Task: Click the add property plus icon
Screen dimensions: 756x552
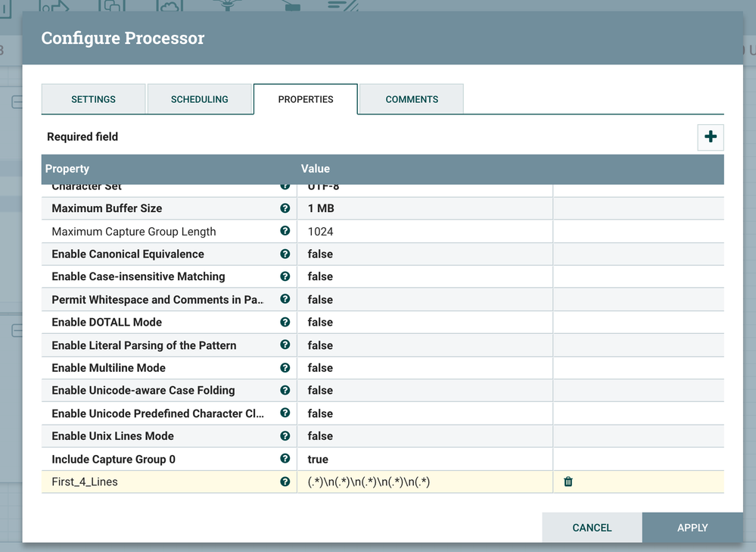Action: (x=710, y=137)
